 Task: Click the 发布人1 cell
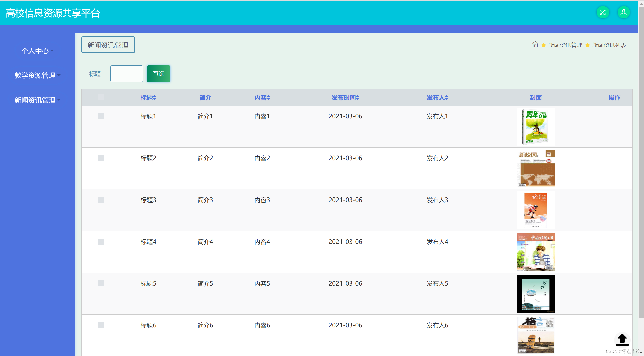[437, 116]
